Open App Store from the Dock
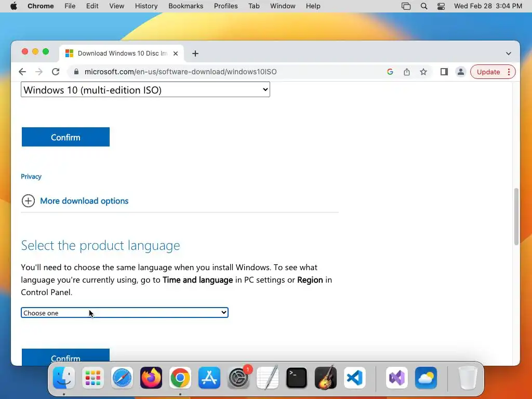The width and height of the screenshot is (532, 399). (x=209, y=378)
